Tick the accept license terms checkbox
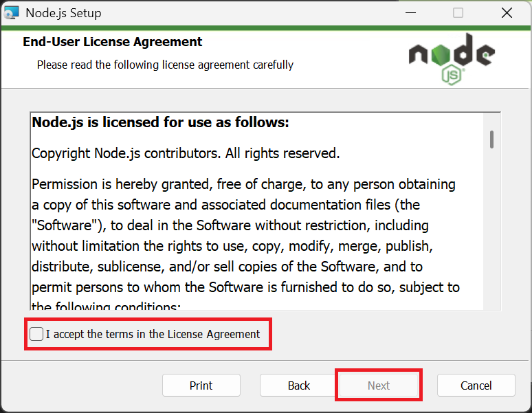 point(36,335)
